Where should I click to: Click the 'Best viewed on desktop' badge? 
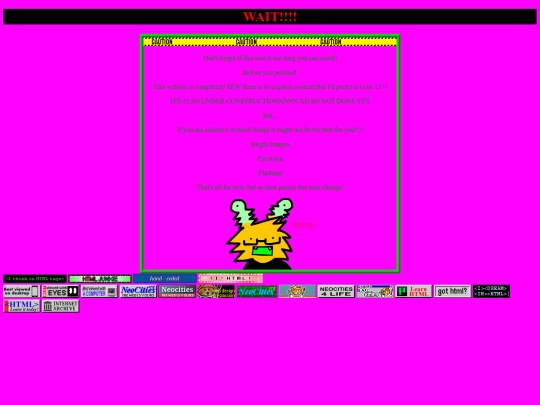tap(22, 291)
